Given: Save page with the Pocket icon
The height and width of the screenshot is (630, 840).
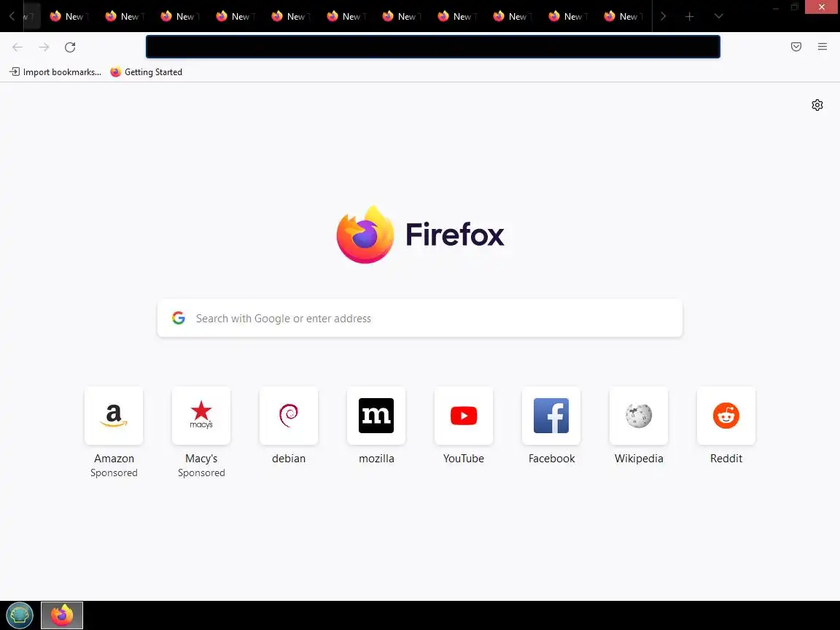Looking at the screenshot, I should (796, 47).
